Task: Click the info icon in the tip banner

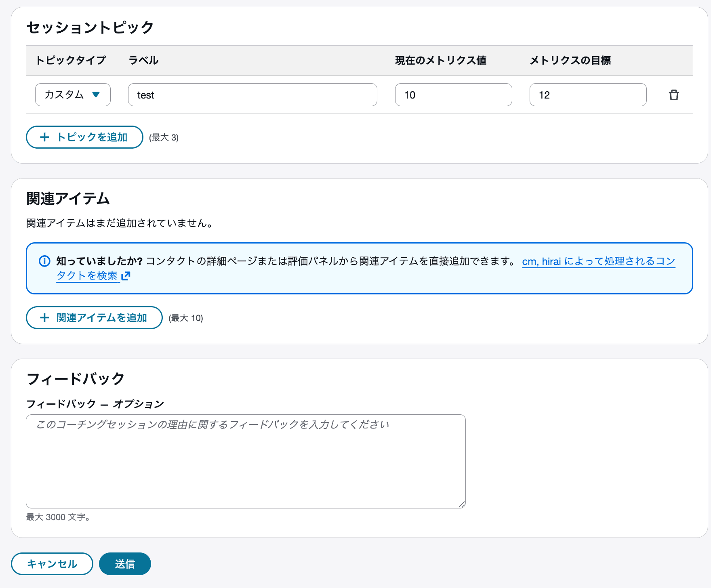Action: click(x=44, y=261)
